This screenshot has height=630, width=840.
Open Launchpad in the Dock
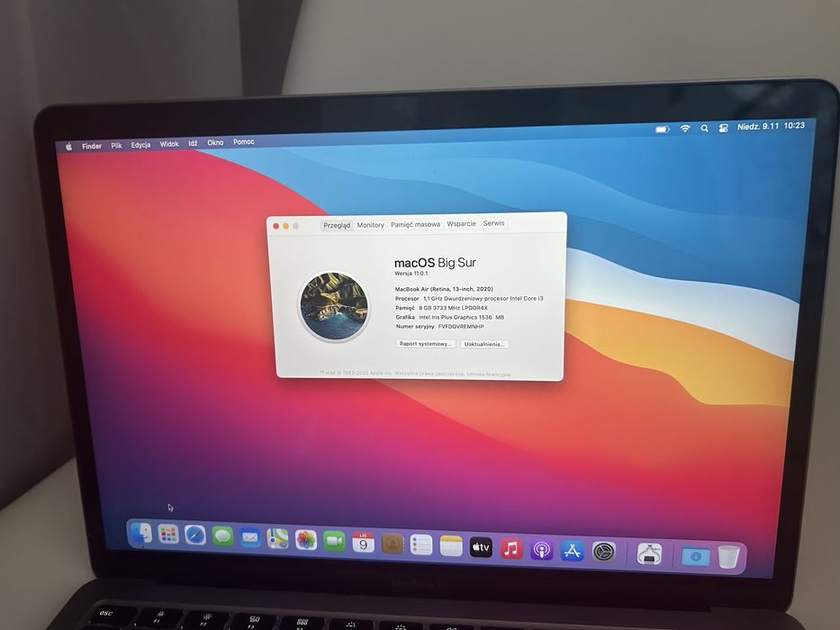[x=167, y=534]
